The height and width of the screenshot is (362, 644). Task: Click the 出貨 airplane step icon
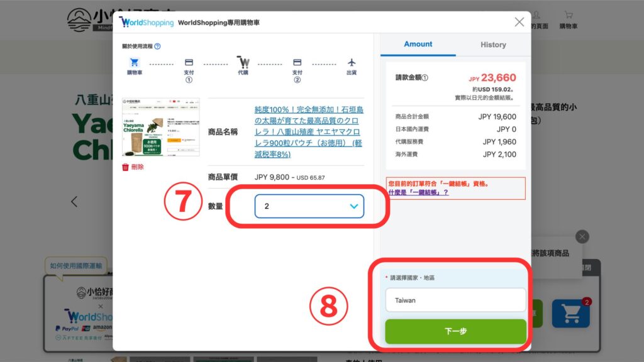(351, 63)
